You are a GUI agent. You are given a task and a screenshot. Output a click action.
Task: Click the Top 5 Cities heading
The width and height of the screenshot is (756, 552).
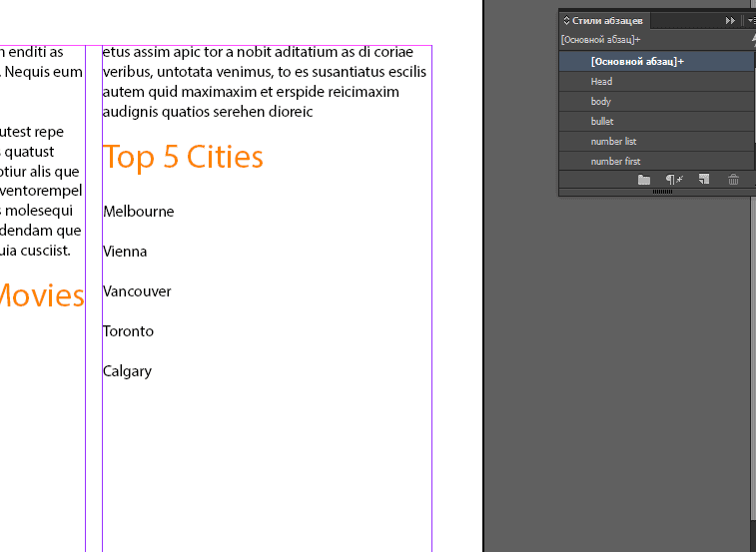pyautogui.click(x=183, y=157)
